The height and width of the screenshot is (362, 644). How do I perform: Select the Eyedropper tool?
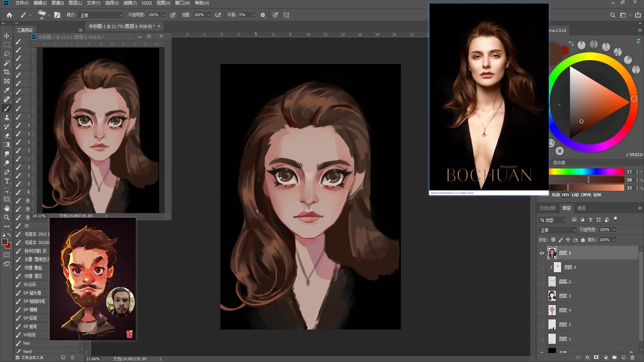(x=7, y=90)
